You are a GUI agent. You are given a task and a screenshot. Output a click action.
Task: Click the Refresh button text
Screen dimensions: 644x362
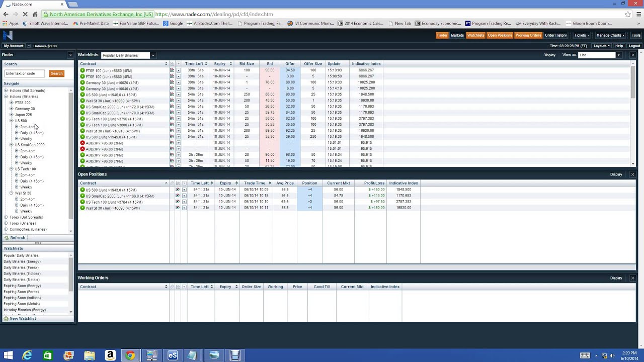tap(18, 238)
